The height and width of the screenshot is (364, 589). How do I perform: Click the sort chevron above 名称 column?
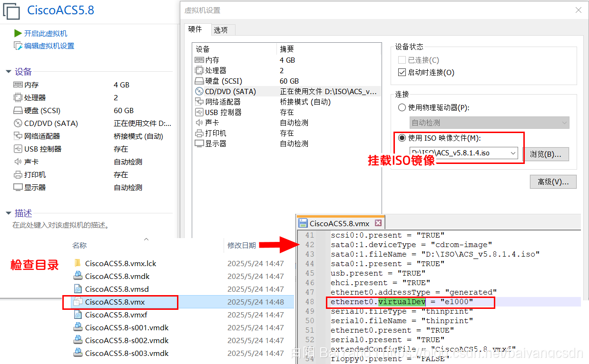147,239
